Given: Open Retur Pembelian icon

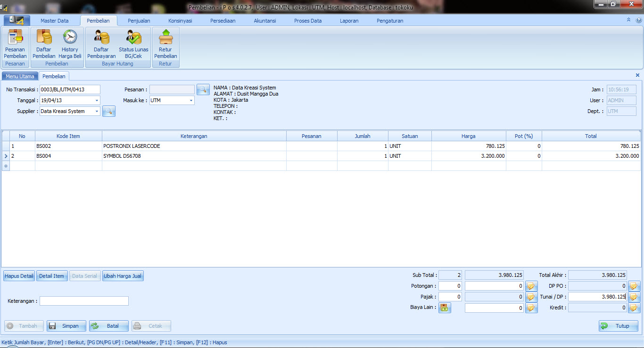Looking at the screenshot, I should [x=165, y=44].
